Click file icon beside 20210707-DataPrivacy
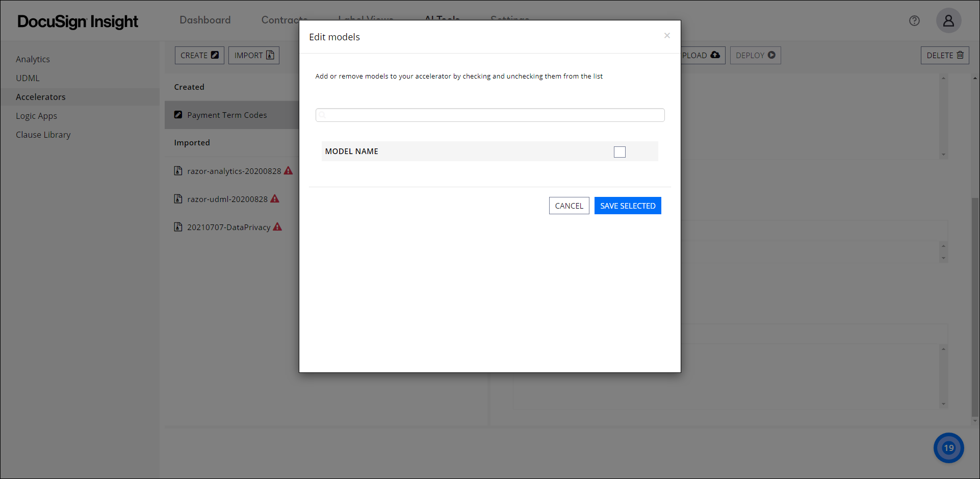Image resolution: width=980 pixels, height=479 pixels. [x=178, y=226]
